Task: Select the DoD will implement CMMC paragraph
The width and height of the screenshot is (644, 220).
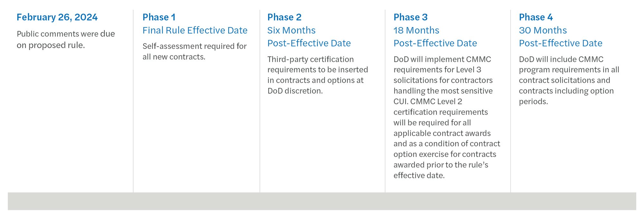Action: tap(447, 117)
